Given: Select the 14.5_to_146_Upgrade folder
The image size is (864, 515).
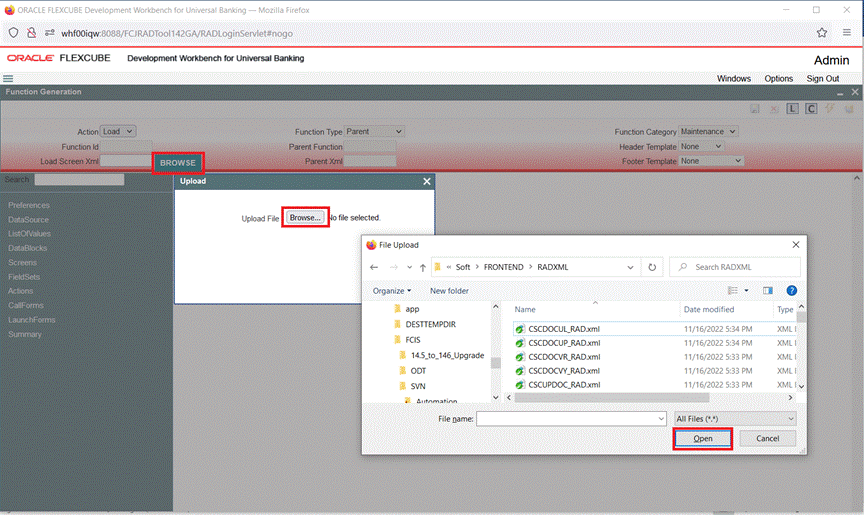Looking at the screenshot, I should tap(447, 355).
